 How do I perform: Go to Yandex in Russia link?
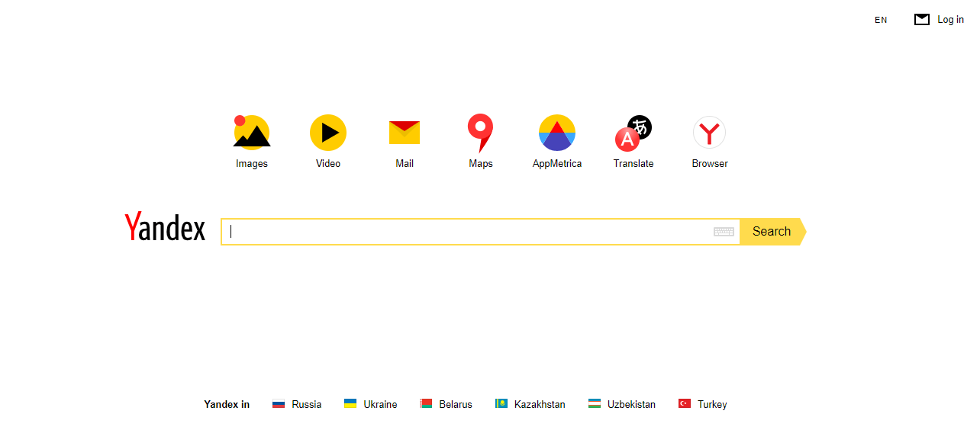pos(307,405)
